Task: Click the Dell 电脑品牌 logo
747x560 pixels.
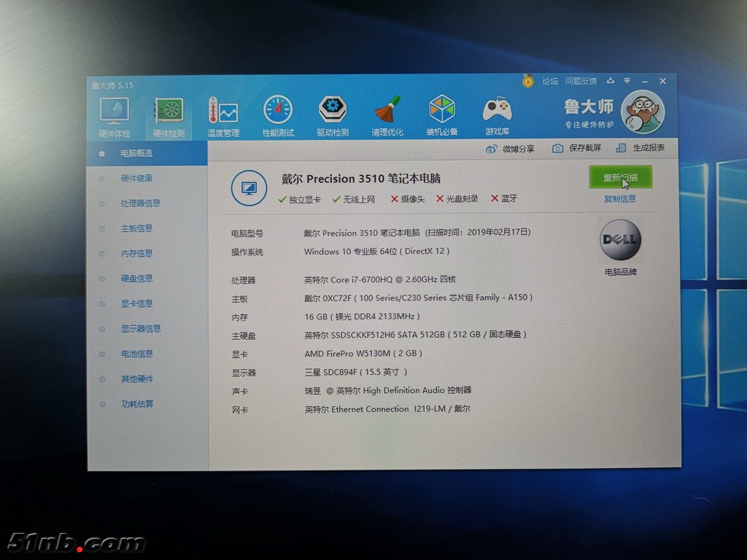Action: (620, 241)
